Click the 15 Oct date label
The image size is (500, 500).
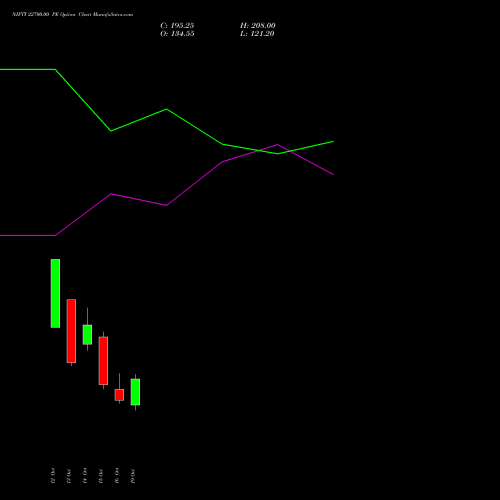101,476
